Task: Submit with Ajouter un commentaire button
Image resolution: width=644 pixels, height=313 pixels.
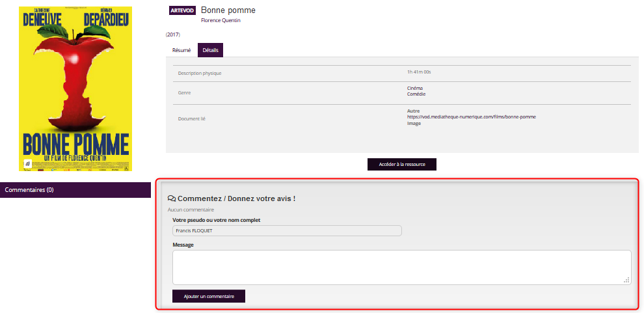Action: coord(209,296)
